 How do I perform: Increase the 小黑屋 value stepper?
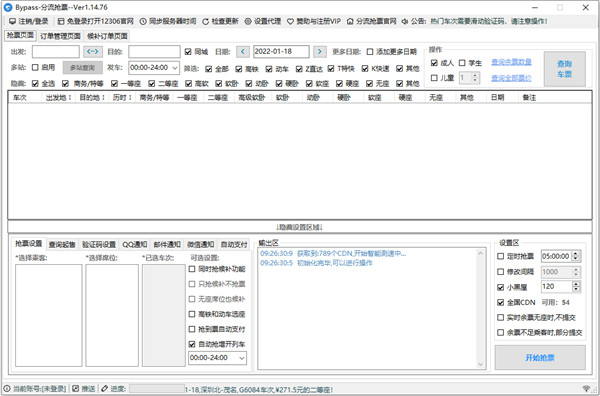point(577,284)
